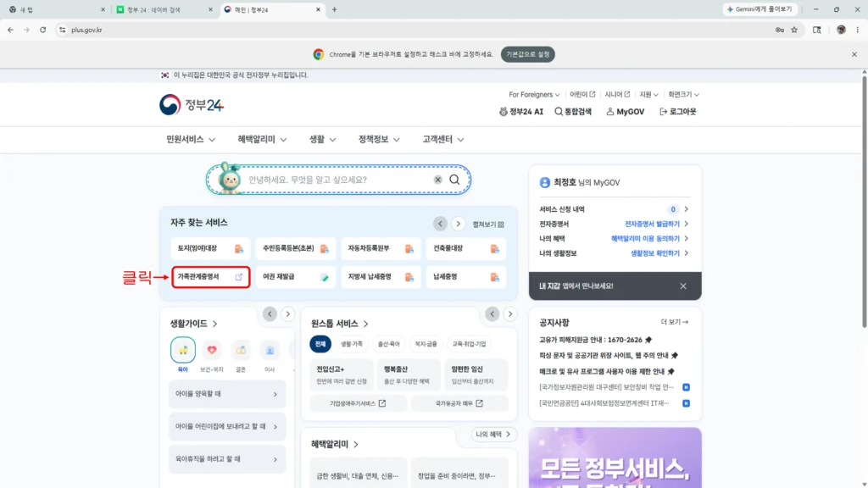Viewport: 868px width, 488px height.
Task: Bookmark this page with star icon
Action: tap(794, 30)
